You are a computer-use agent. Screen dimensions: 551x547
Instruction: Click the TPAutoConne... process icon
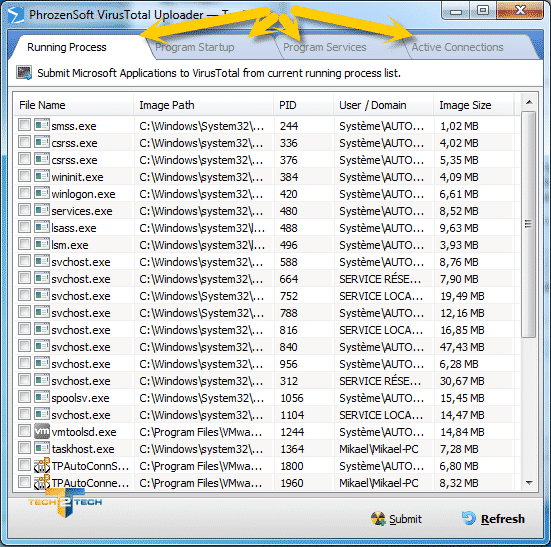pos(42,482)
